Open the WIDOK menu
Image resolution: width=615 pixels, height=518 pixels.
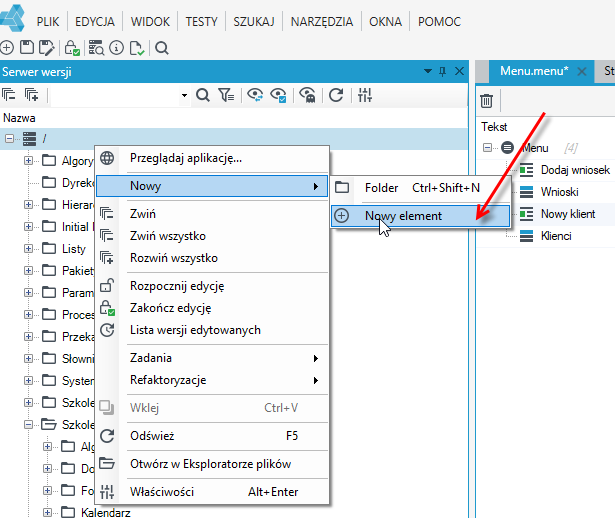point(150,22)
